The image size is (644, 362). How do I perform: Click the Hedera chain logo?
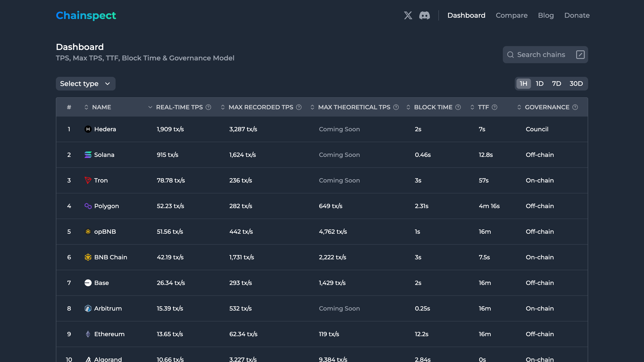point(88,129)
